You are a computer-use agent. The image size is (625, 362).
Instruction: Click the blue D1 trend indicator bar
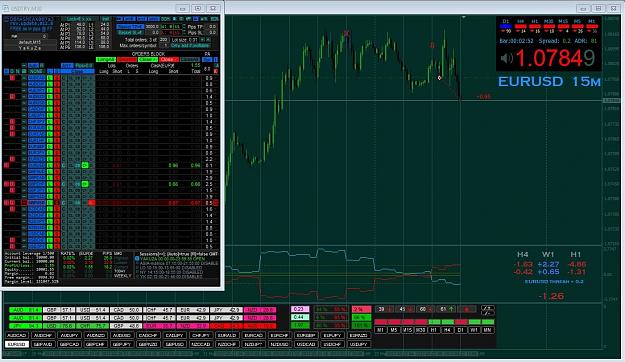[506, 26]
